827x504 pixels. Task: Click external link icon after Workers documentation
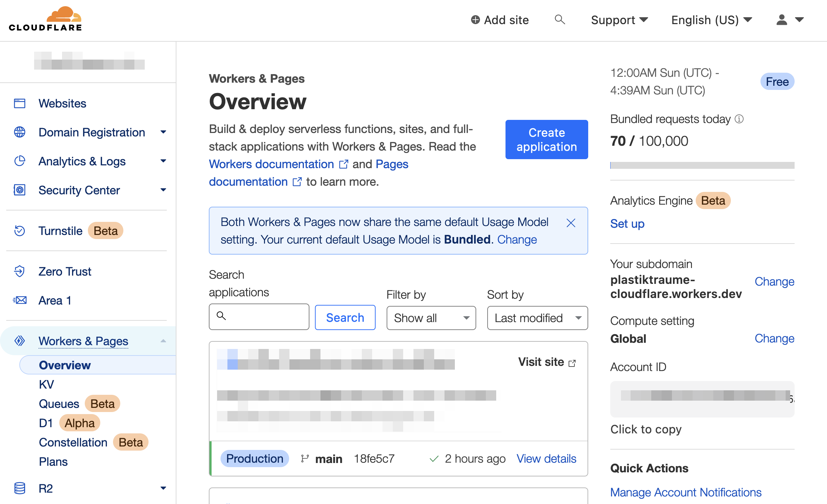344,164
